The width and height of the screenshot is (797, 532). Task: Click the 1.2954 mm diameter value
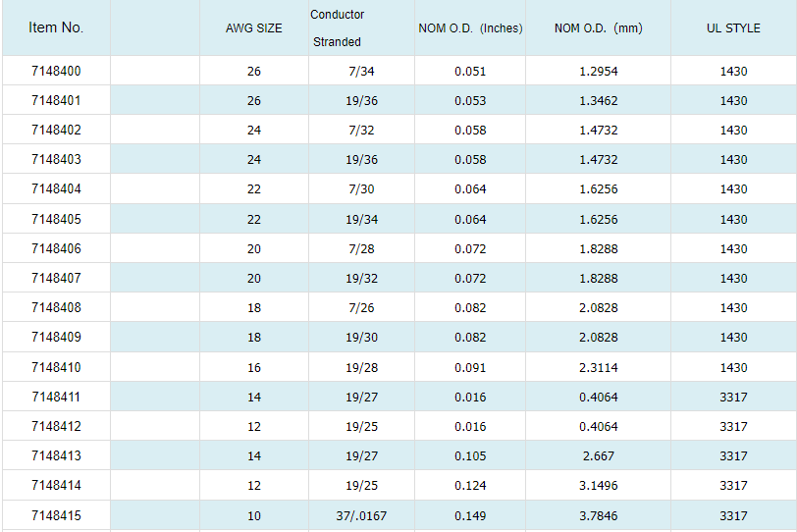tap(598, 72)
